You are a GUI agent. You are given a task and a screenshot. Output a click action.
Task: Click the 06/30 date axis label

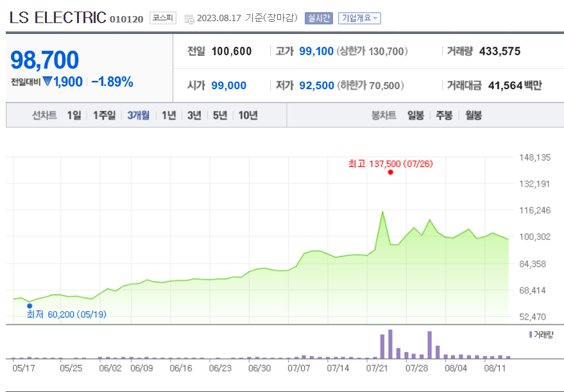(259, 368)
